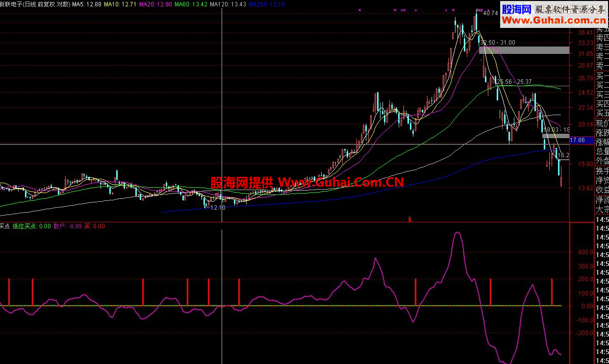Select the MA250: 12.10 indicator label
Screen dimensions: 609x364
[x=266, y=4]
